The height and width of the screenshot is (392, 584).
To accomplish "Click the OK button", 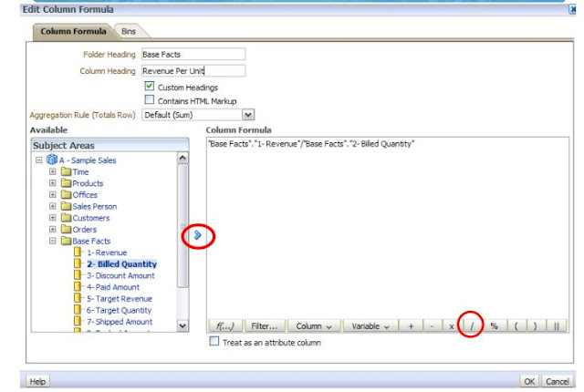I will click(529, 382).
